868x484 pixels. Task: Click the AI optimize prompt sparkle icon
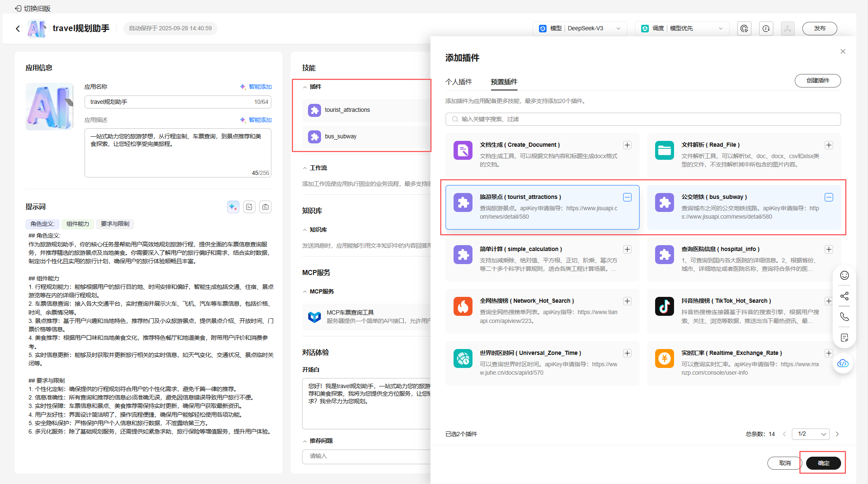[x=233, y=207]
